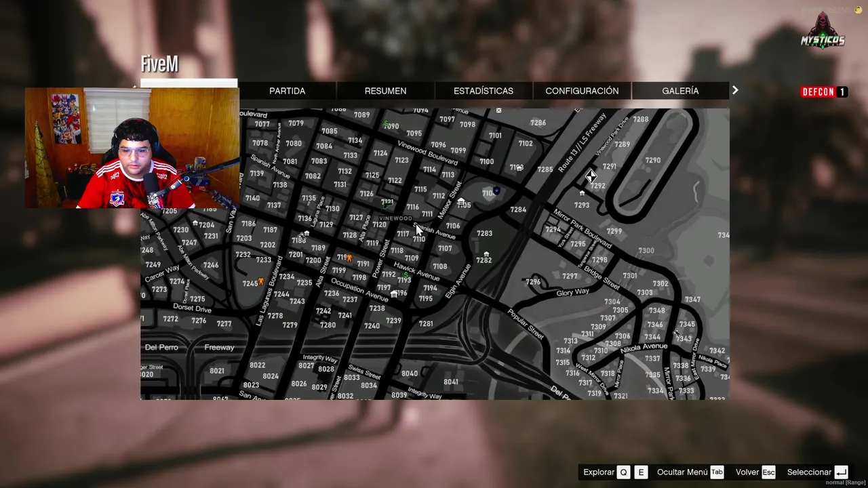The height and width of the screenshot is (488, 868).
Task: Click the Esc key hint icon
Action: pyautogui.click(x=768, y=472)
